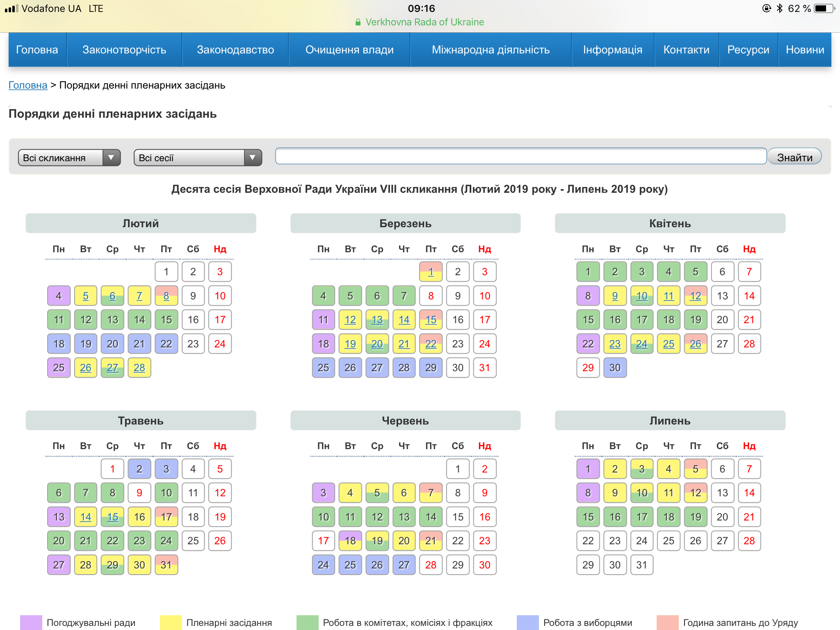Tap the rotation lock status icon

coord(766,9)
